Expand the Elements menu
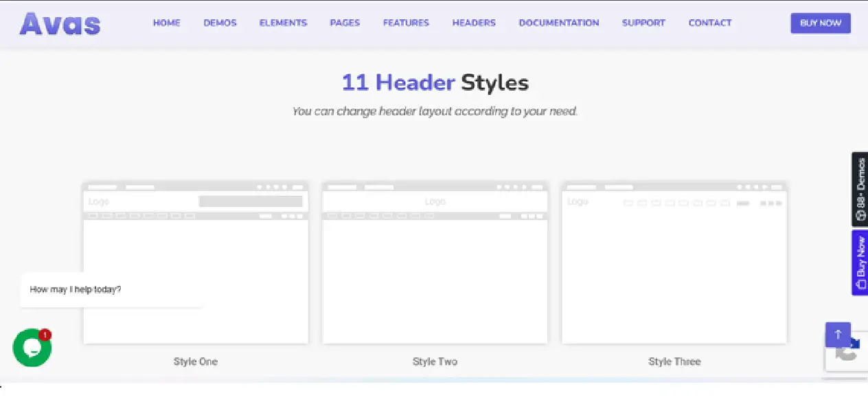The image size is (868, 411). click(283, 23)
